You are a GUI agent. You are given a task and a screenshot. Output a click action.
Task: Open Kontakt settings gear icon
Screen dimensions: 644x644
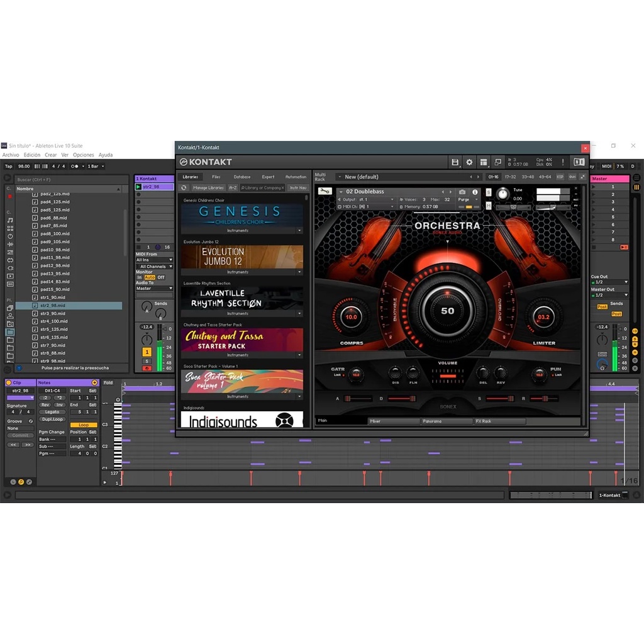(469, 162)
